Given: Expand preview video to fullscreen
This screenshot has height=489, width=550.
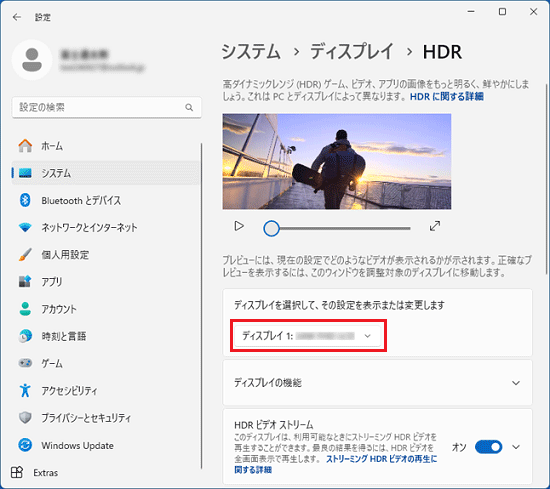Looking at the screenshot, I should pyautogui.click(x=435, y=226).
